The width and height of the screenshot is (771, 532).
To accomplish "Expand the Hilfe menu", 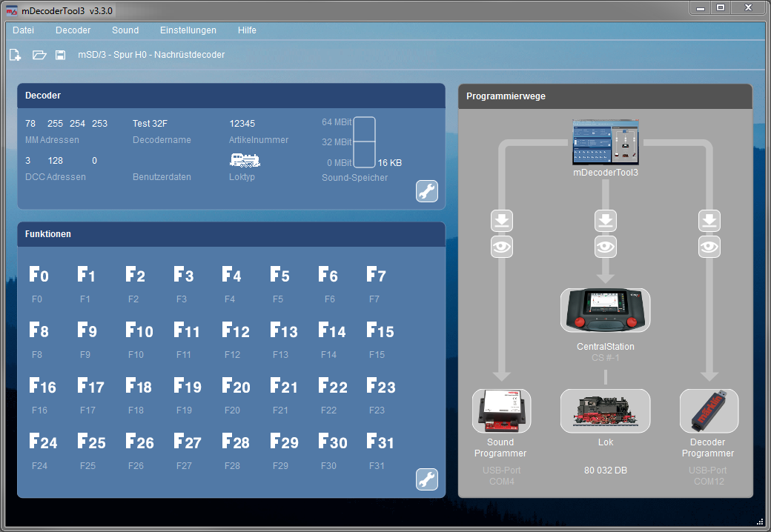I will coord(247,30).
